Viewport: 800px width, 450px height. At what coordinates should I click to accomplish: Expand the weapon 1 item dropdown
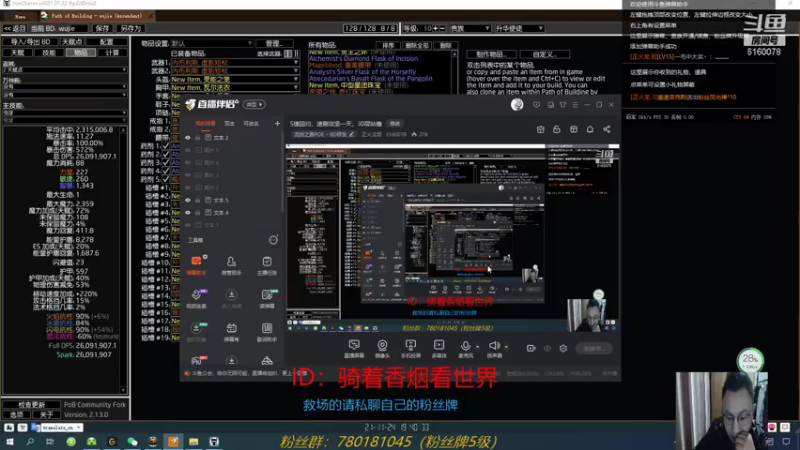click(x=295, y=63)
